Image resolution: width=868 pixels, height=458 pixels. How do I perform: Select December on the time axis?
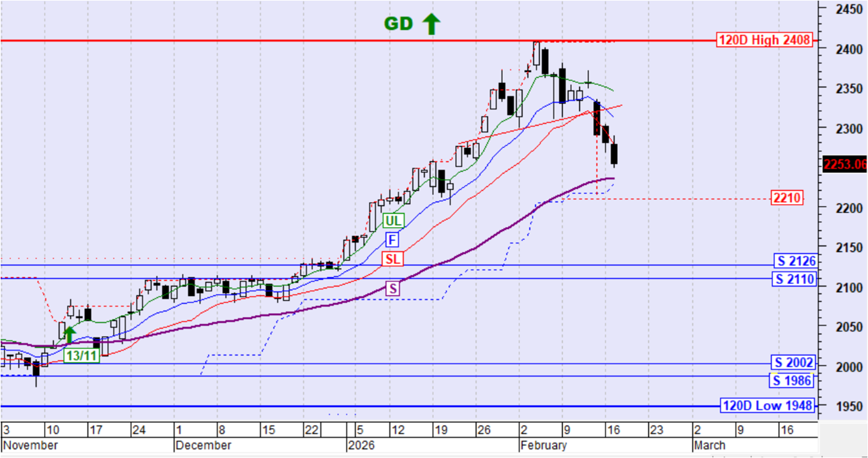[203, 445]
